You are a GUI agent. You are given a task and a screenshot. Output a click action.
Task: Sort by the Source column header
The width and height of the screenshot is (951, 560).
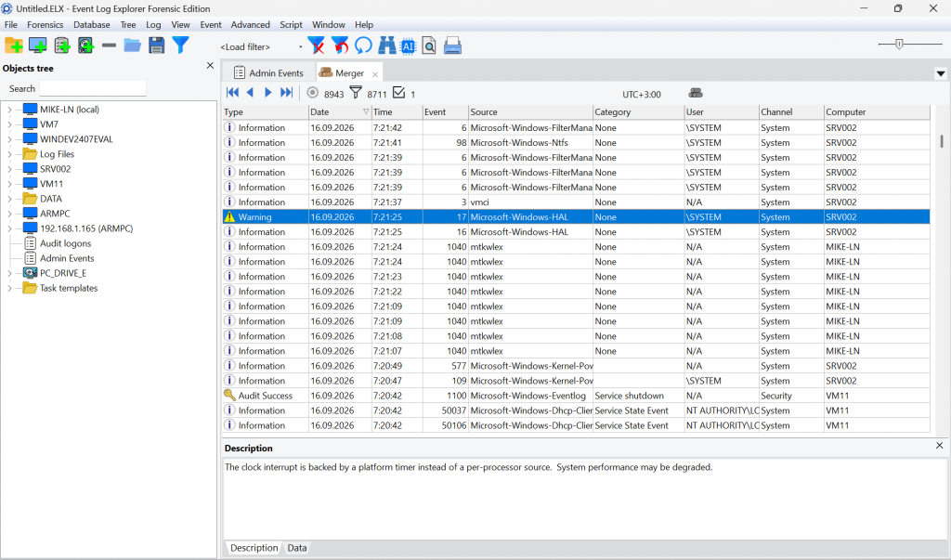[530, 112]
